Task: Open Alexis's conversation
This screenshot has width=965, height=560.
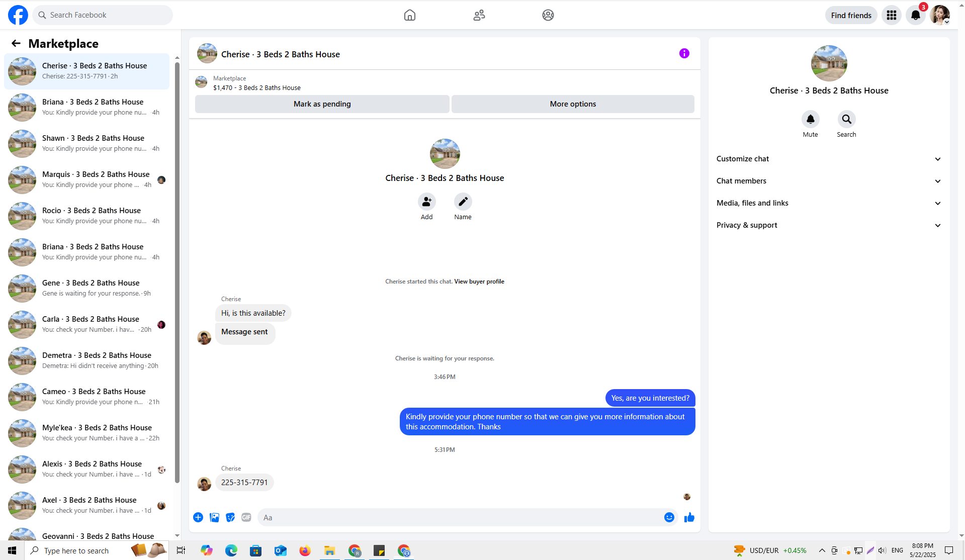Action: pos(86,469)
